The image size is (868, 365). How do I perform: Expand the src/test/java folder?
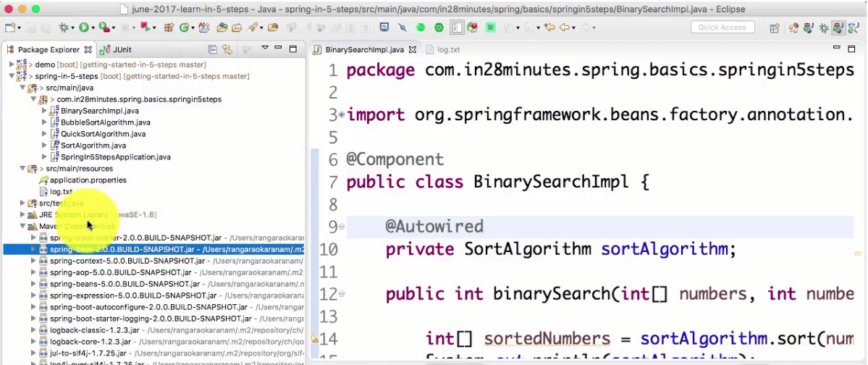tap(22, 204)
